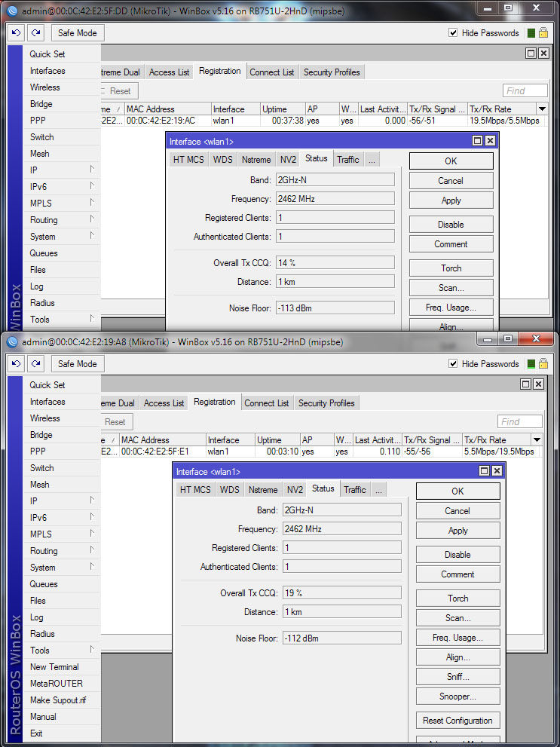Click undo arrow in top WinBox window
Viewport: 560px width, 747px height.
[17, 33]
